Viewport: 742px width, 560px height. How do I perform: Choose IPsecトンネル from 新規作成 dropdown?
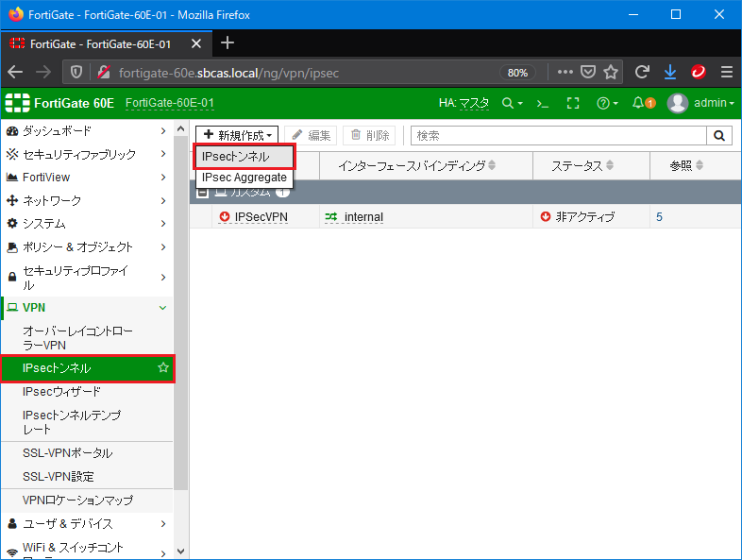click(245, 156)
